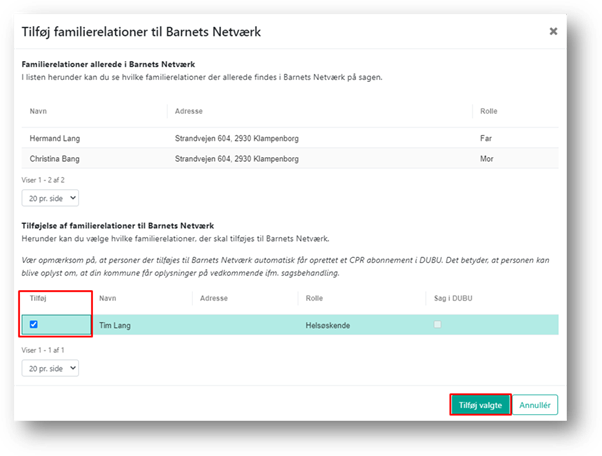Click Navn header in the lower table
Screen dimensions: 602x456
point(109,298)
